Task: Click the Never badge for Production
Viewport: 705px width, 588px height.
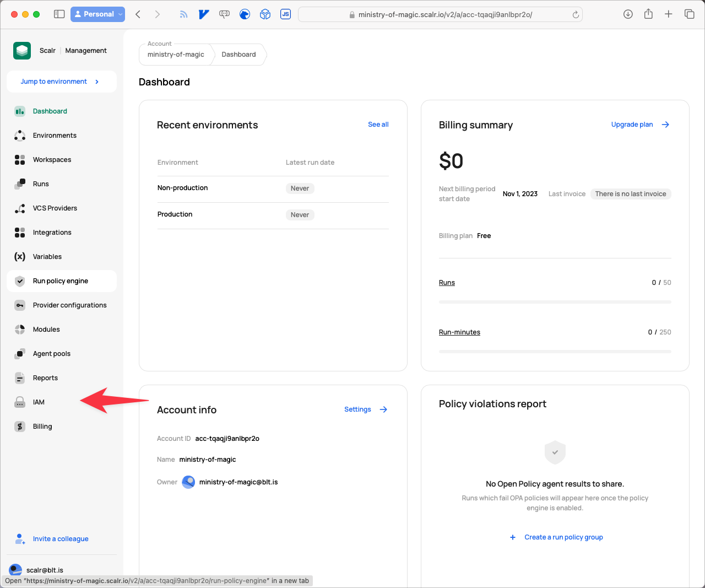Action: [300, 215]
